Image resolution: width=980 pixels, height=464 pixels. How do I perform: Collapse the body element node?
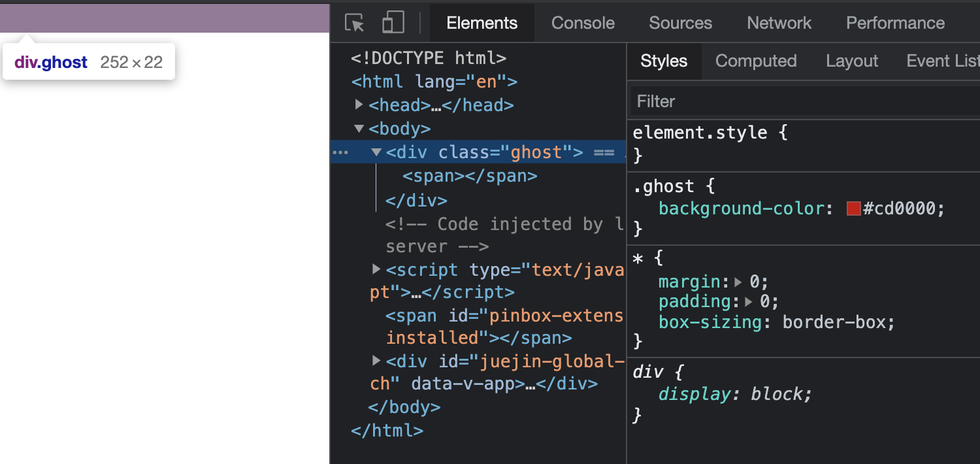point(359,129)
